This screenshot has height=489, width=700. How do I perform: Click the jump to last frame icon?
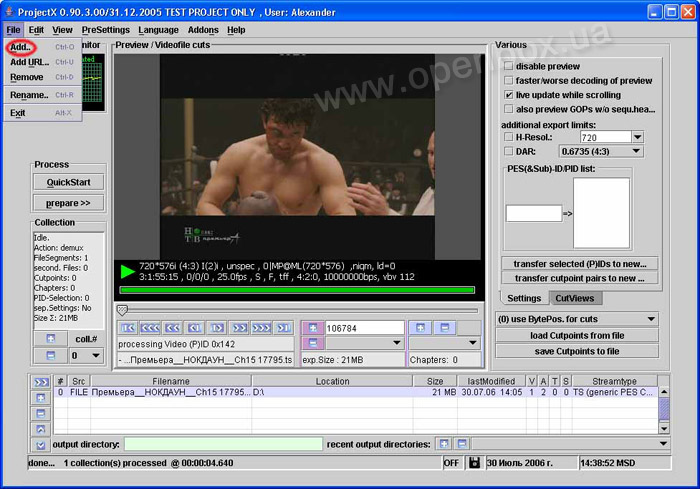pyautogui.click(x=283, y=328)
